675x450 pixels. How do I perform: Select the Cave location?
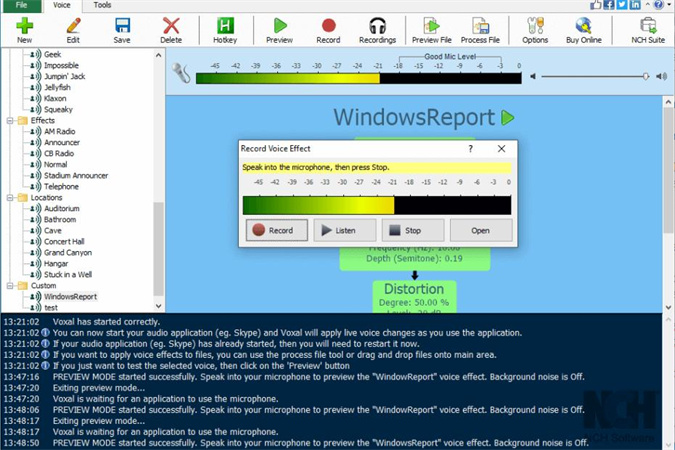53,230
